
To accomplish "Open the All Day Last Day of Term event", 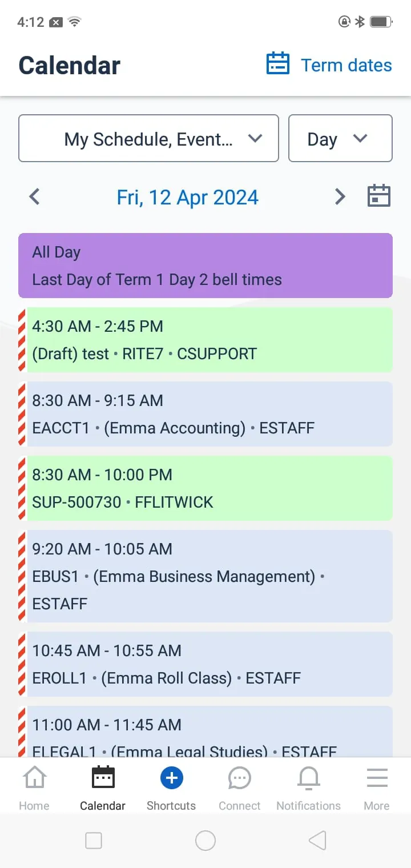I will [x=205, y=266].
